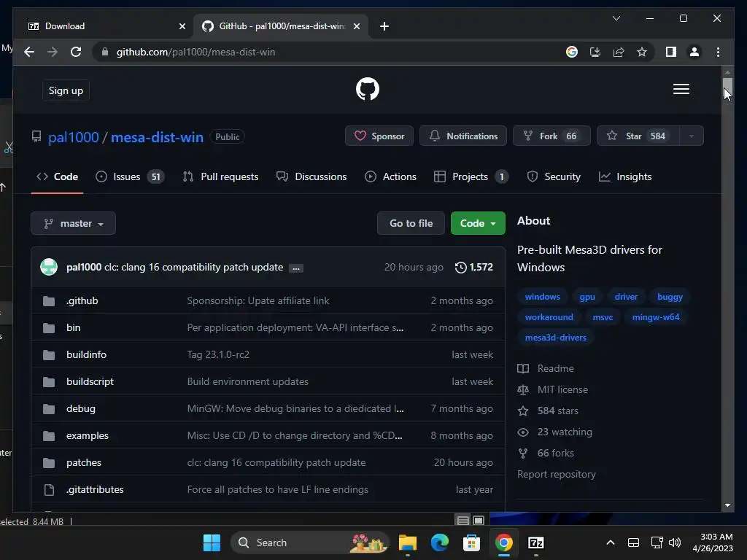
Task: Open master branch dropdown
Action: click(x=74, y=223)
